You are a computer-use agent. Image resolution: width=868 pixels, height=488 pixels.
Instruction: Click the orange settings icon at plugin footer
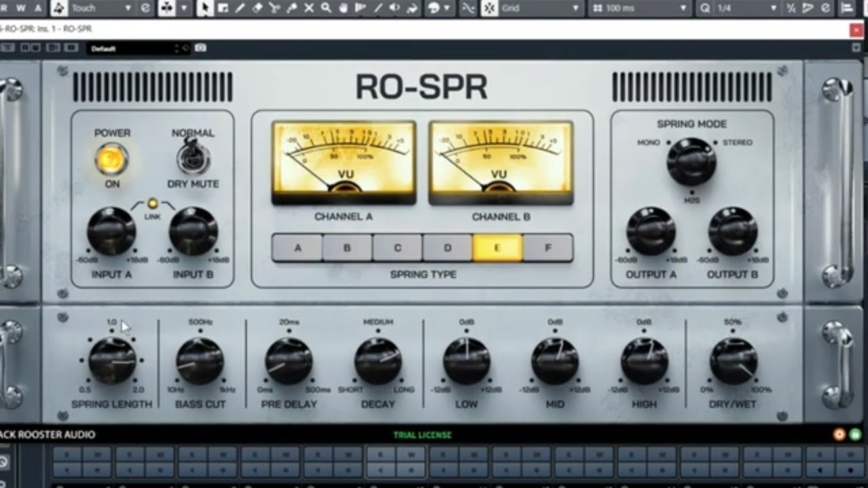click(840, 434)
